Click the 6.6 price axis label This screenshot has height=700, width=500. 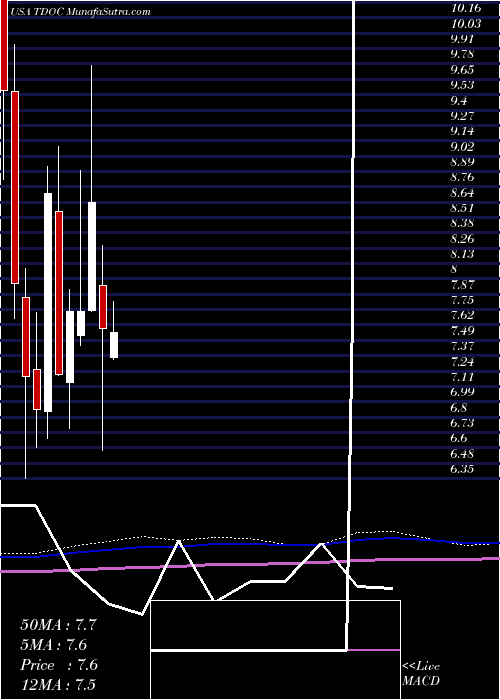pyautogui.click(x=459, y=439)
